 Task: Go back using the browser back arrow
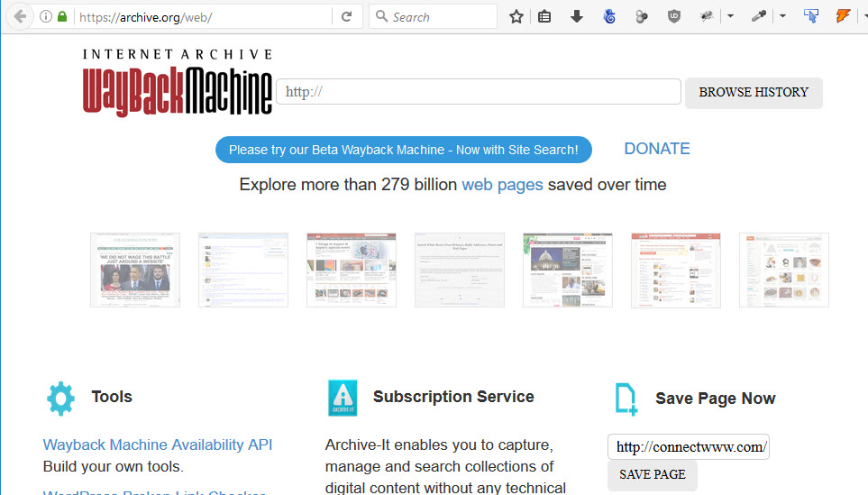[x=20, y=16]
